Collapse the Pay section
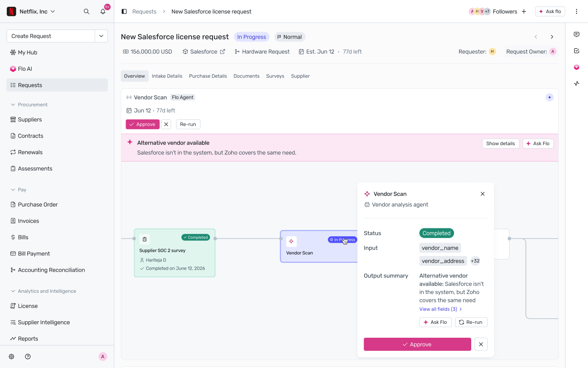Viewport: 588px width, 368px height. pyautogui.click(x=18, y=190)
